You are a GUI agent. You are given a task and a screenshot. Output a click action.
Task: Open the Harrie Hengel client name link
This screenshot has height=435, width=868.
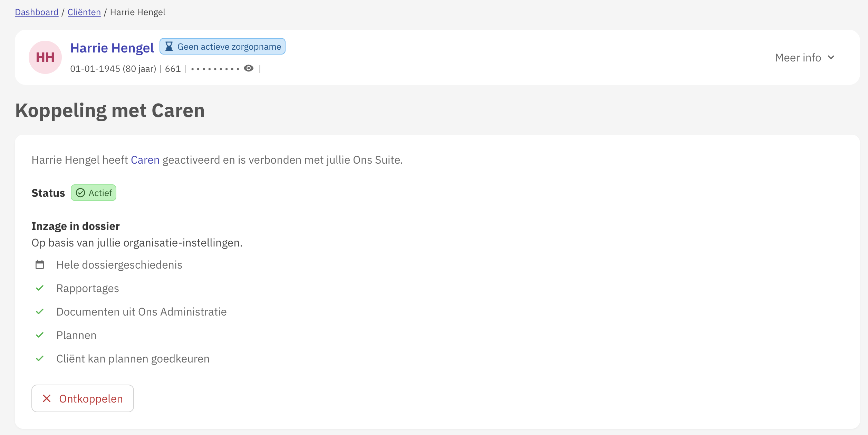112,48
